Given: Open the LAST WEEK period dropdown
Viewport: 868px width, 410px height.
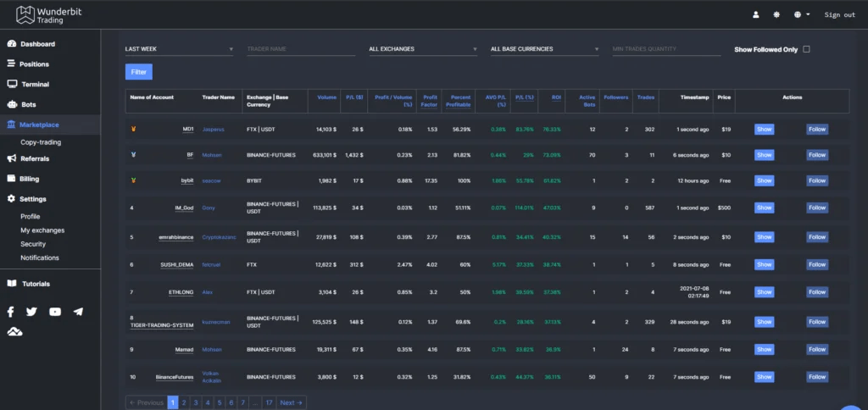Looking at the screenshot, I should pyautogui.click(x=180, y=49).
